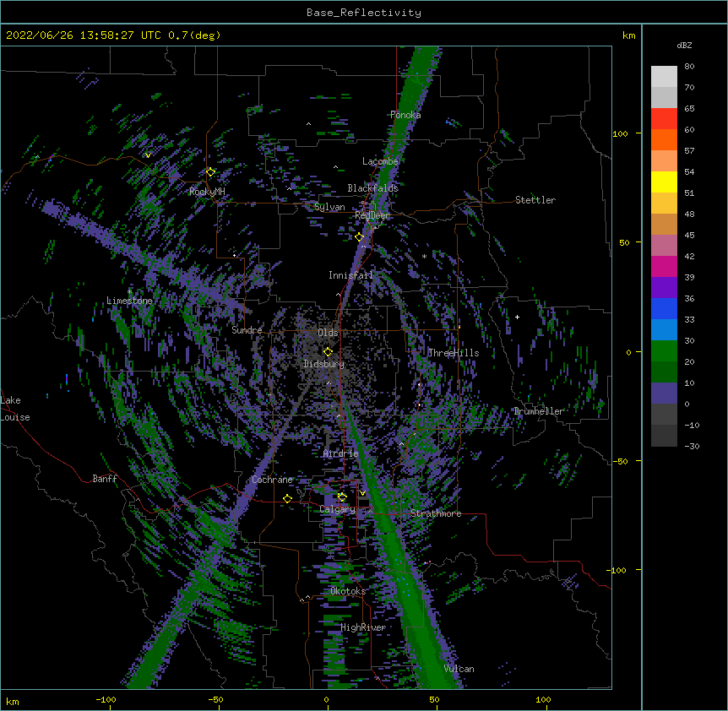Screen dimensions: 728x711
Task: Select the Cochrane label
Action: click(x=272, y=480)
